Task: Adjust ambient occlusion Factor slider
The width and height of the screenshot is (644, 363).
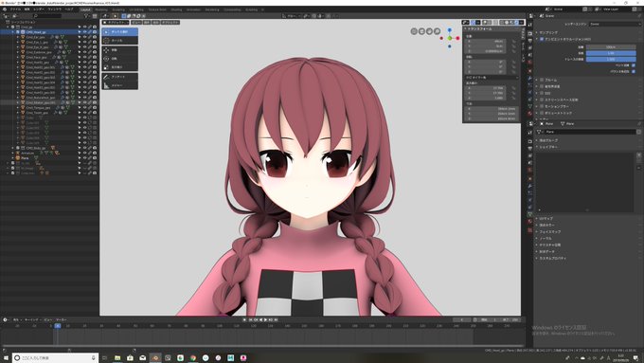Action: (611, 53)
